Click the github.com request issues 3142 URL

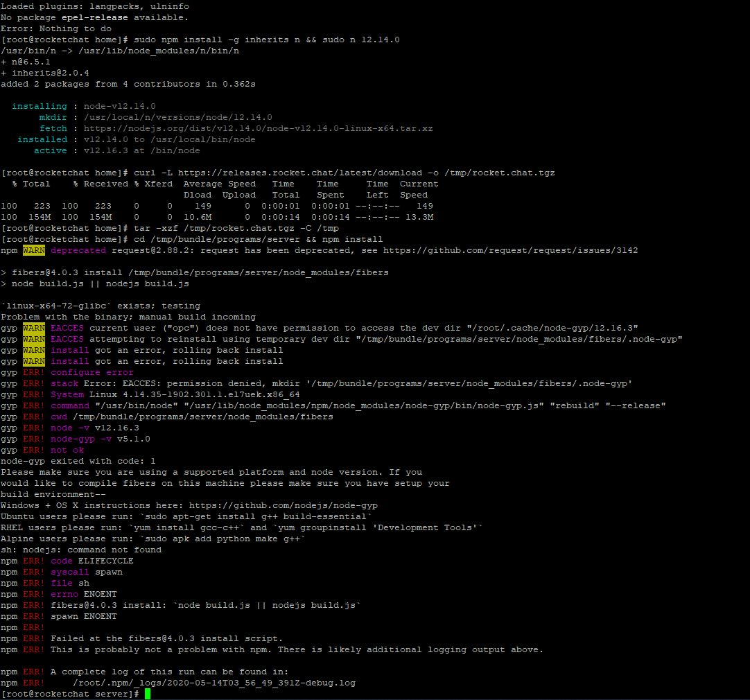coord(510,250)
